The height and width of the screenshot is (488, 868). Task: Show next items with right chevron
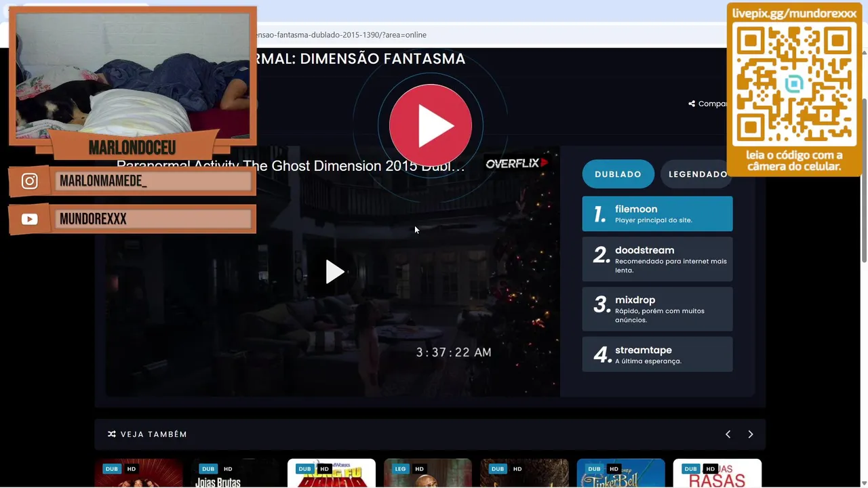click(751, 434)
